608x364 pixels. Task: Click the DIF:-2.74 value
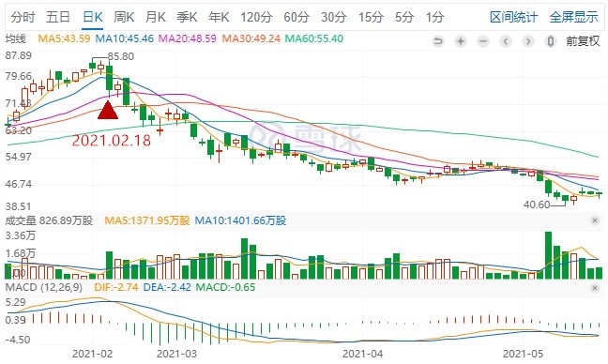pos(116,288)
